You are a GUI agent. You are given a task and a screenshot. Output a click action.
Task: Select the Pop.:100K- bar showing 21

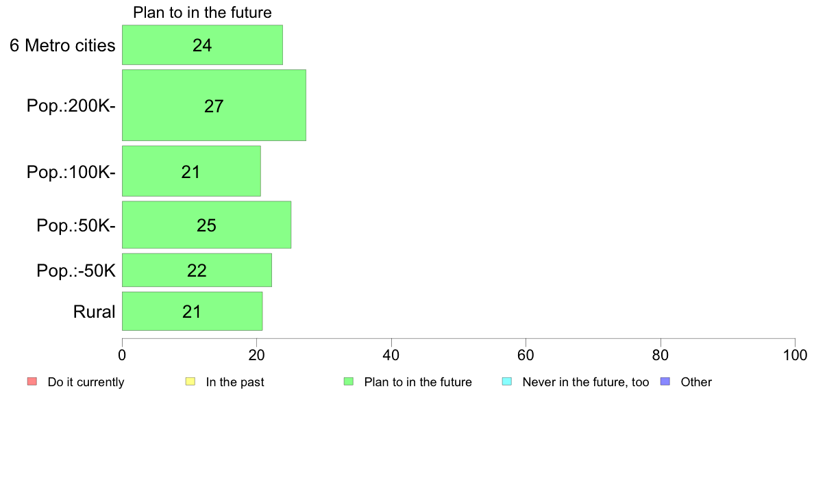pos(191,171)
